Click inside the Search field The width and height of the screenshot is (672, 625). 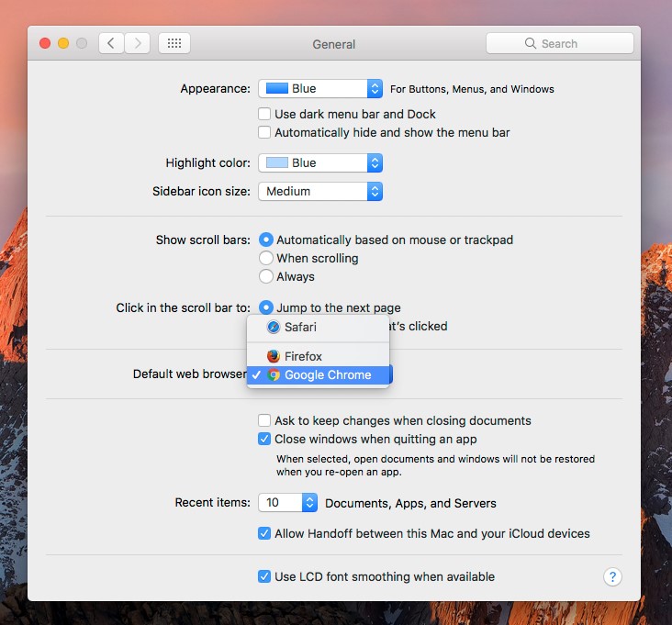pyautogui.click(x=569, y=43)
